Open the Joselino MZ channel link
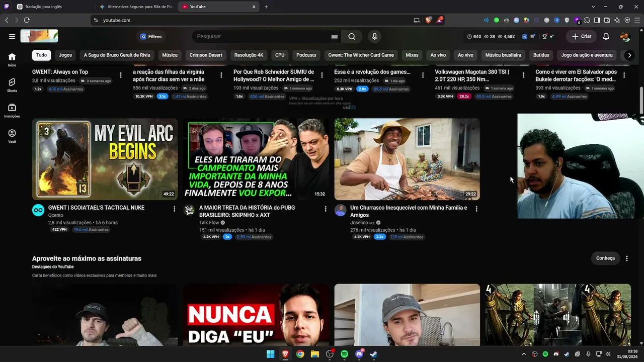644x362 pixels. pyautogui.click(x=362, y=223)
